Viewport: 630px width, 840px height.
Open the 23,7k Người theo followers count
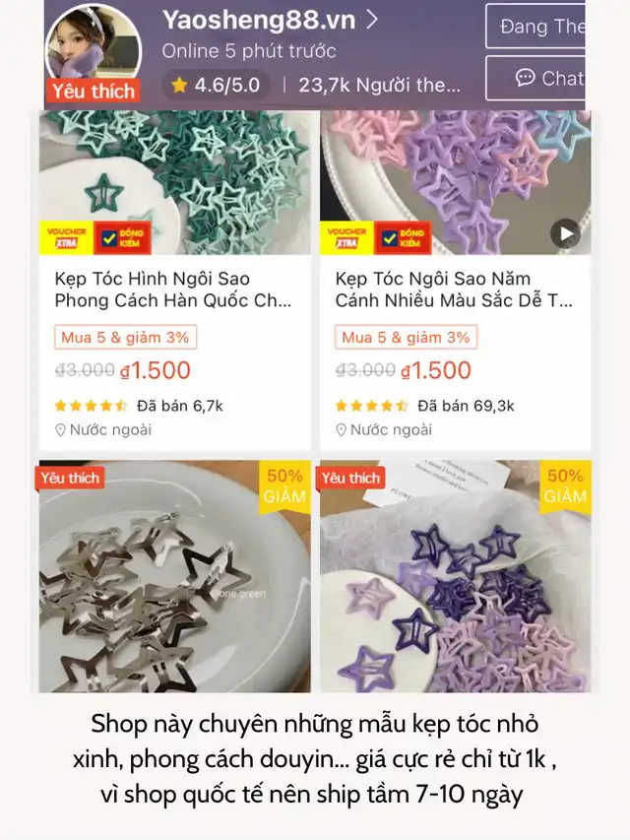pos(379,85)
